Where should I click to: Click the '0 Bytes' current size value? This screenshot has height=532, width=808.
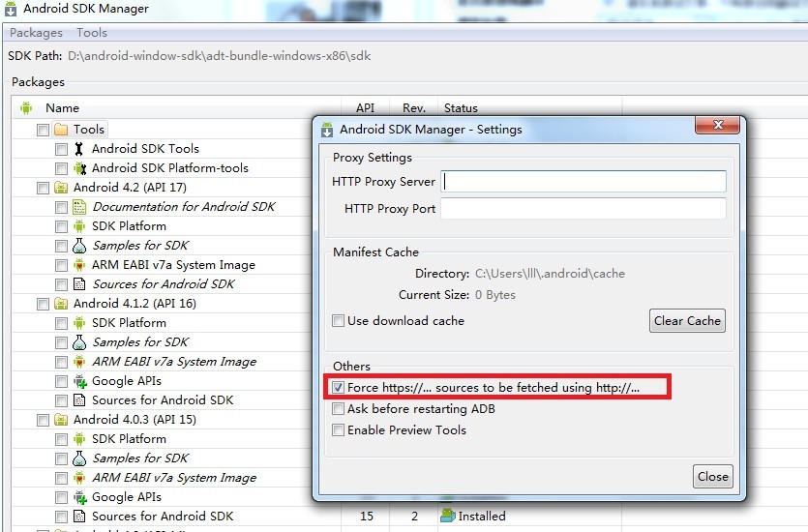pos(495,295)
